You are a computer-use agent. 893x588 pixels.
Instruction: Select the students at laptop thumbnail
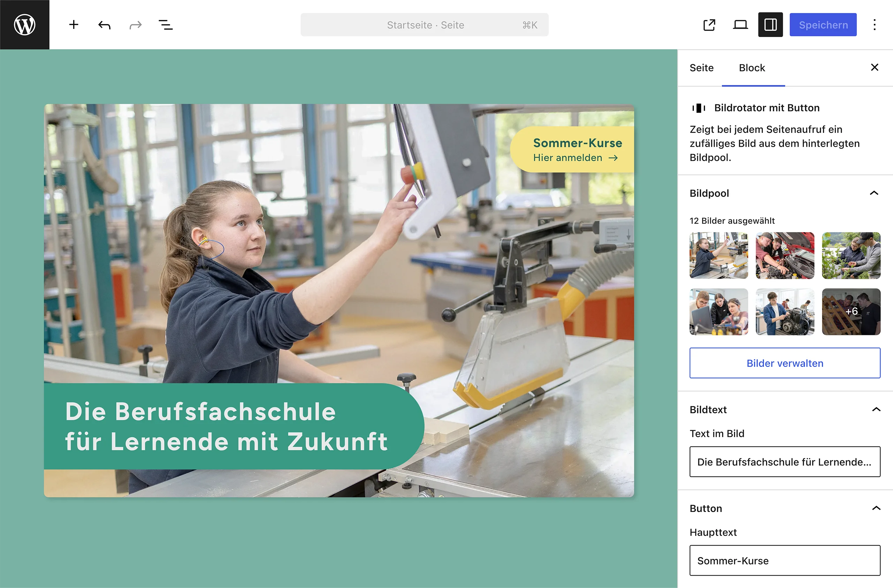coord(719,311)
